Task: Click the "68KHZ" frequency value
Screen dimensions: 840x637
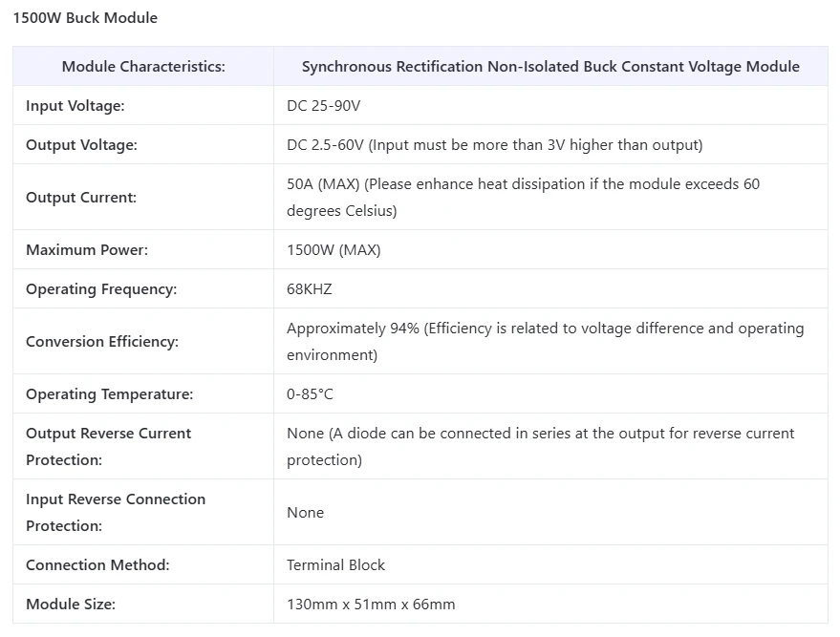Action: [x=310, y=289]
